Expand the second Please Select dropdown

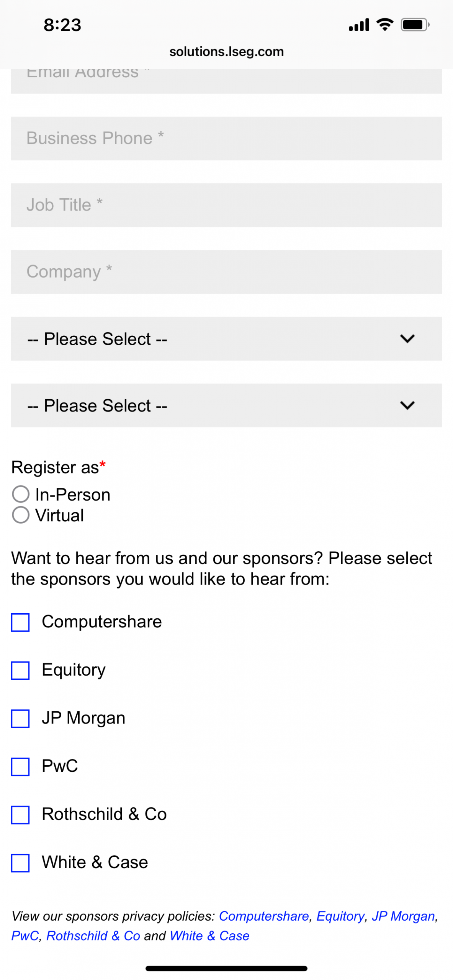226,405
